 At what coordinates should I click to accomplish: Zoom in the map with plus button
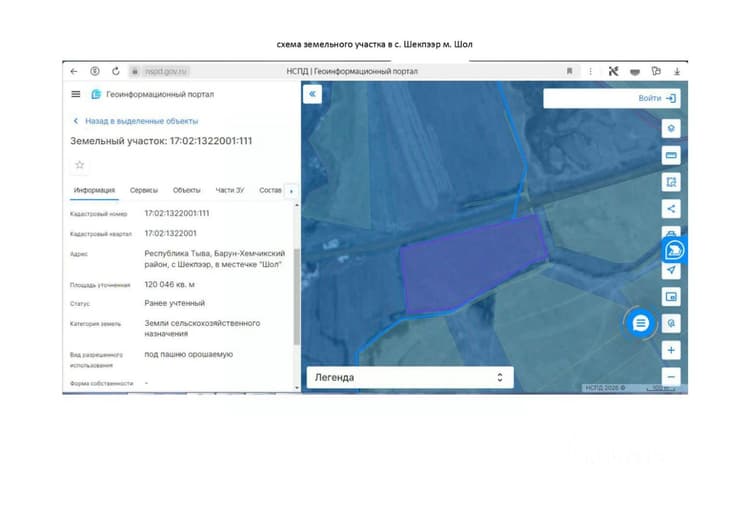671,350
